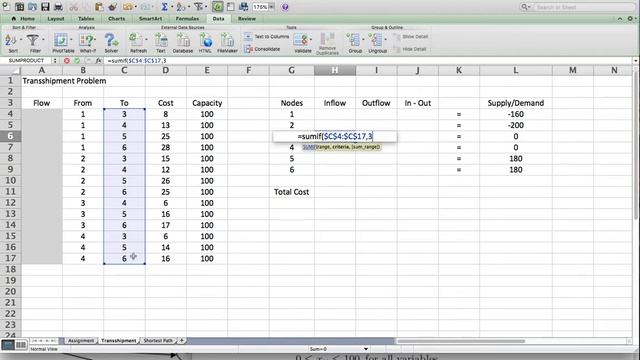The width and height of the screenshot is (640, 360).
Task: Switch to Page Layout View button
Action: click(20, 345)
